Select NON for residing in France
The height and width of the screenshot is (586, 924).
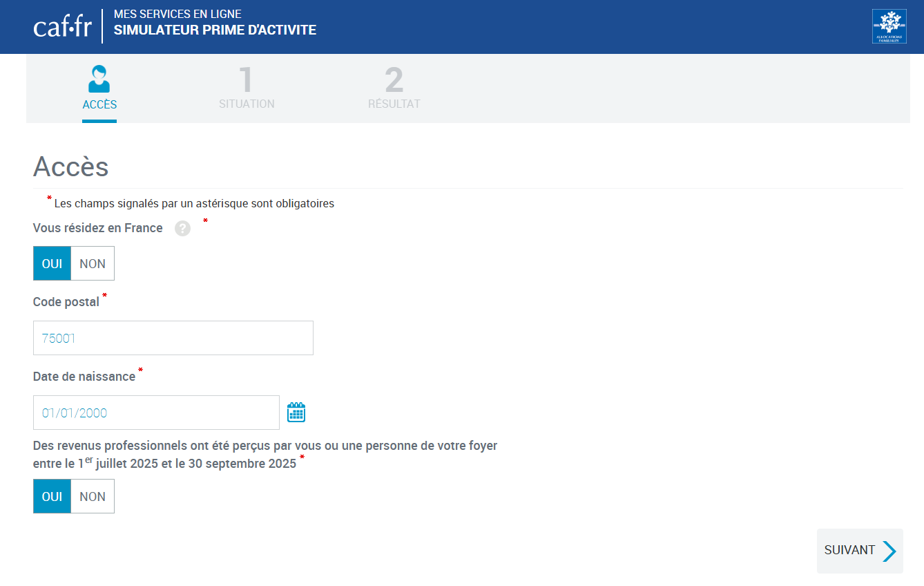tap(93, 263)
